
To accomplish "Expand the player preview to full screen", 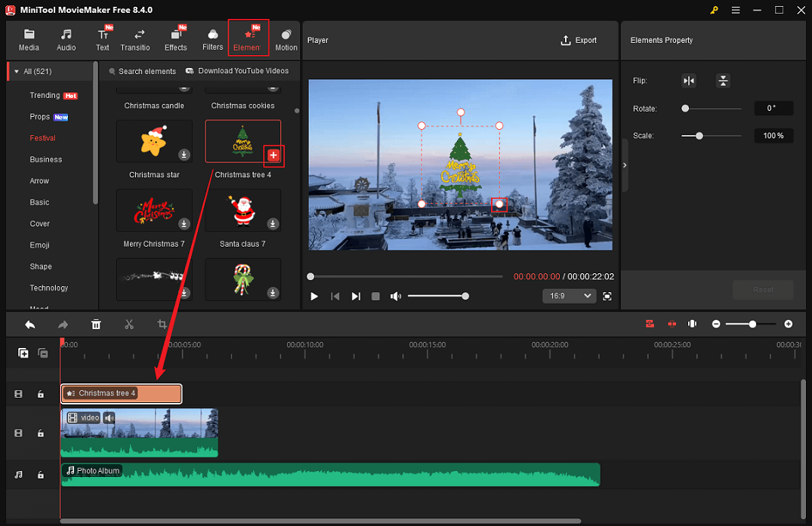I will pyautogui.click(x=607, y=296).
